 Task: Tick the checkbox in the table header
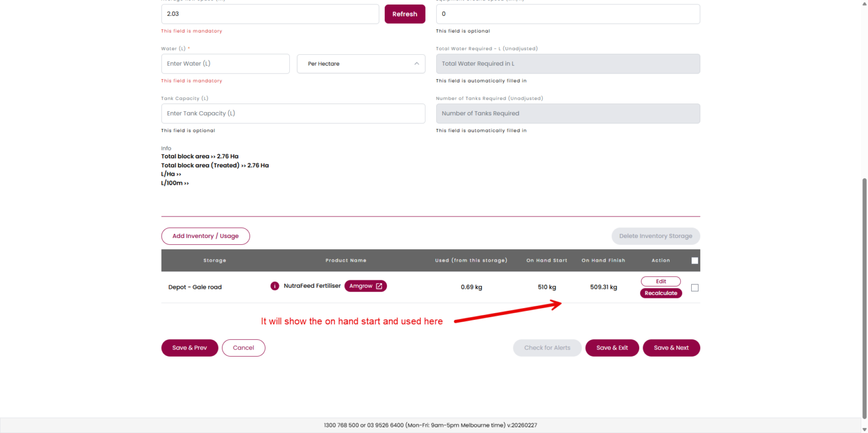695,261
